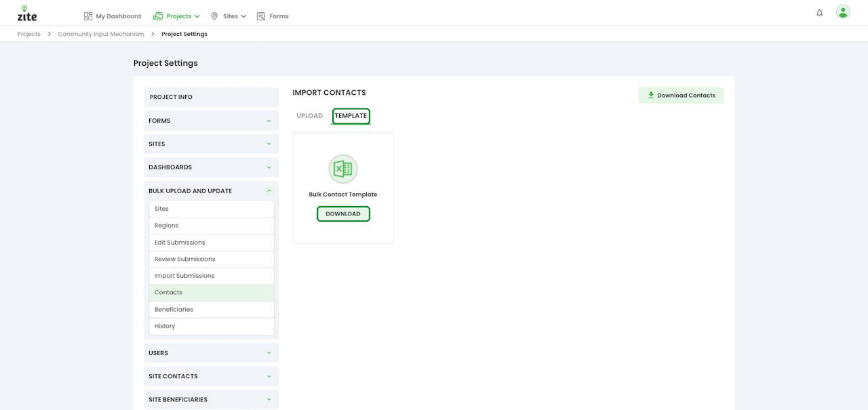Open notifications bell icon
The width and height of the screenshot is (868, 410).
click(x=819, y=13)
